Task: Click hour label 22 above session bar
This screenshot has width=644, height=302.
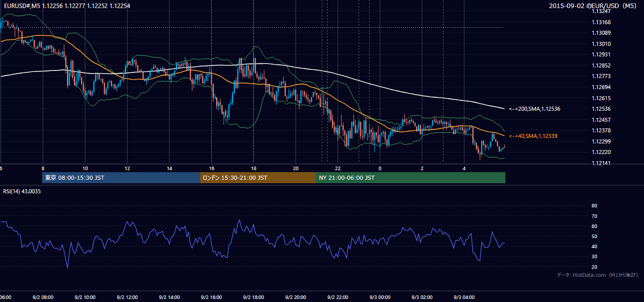Action: point(338,168)
